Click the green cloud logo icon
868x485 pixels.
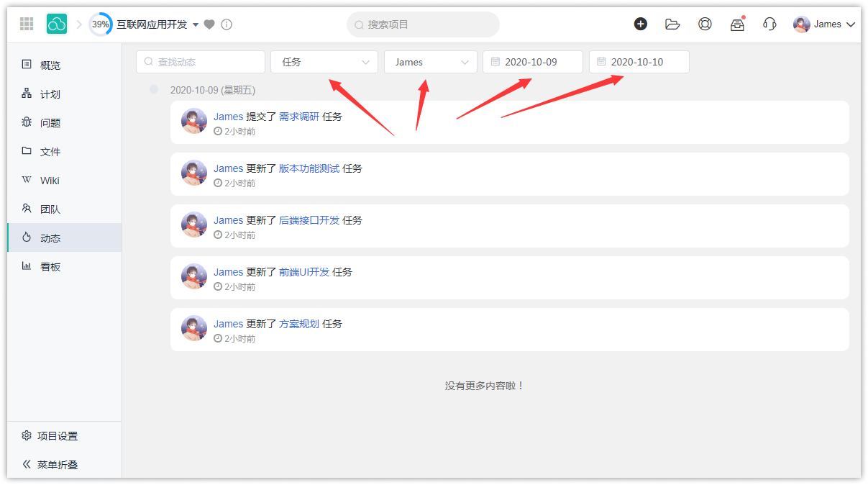pyautogui.click(x=57, y=24)
